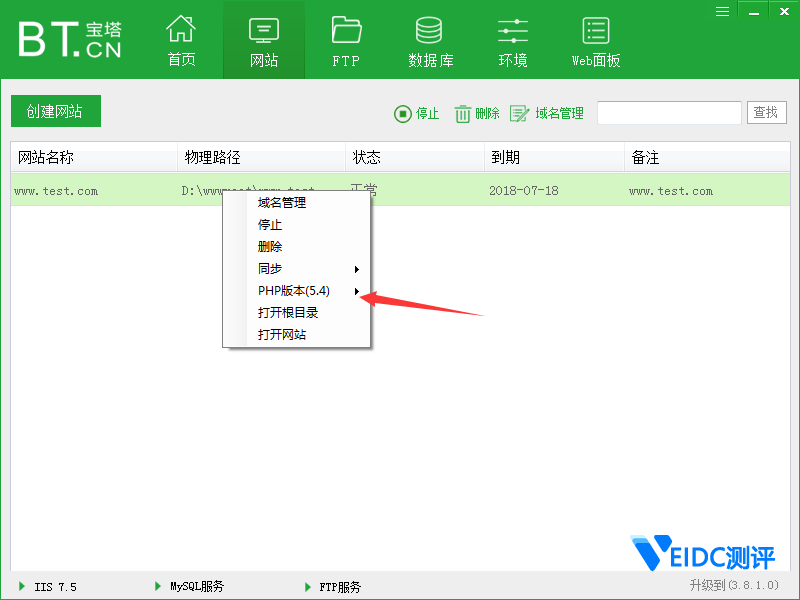Toggle the IIS 7.5 service status
Viewport: 800px width, 600px height.
click(22, 587)
